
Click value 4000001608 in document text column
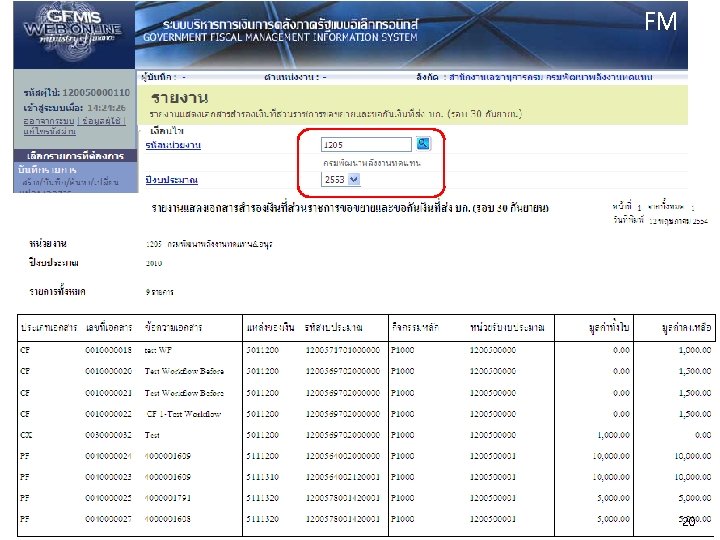[167, 519]
